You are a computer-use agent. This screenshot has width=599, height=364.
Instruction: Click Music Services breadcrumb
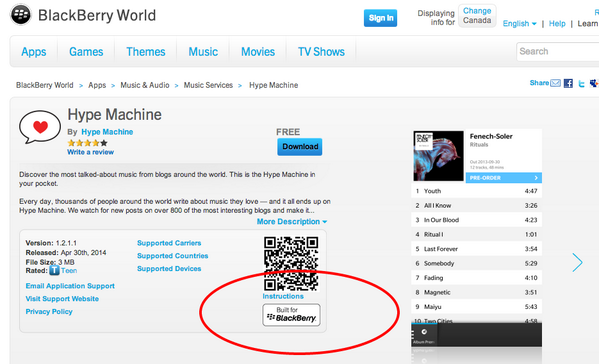tap(208, 85)
